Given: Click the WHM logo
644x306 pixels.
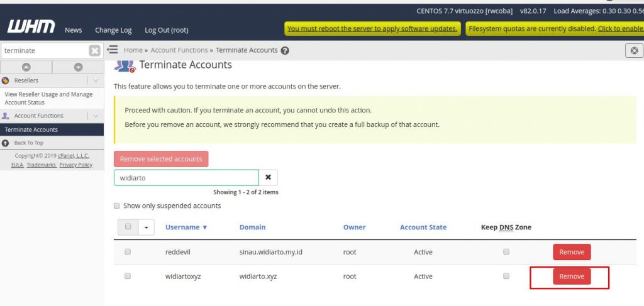Looking at the screenshot, I should point(31,26).
